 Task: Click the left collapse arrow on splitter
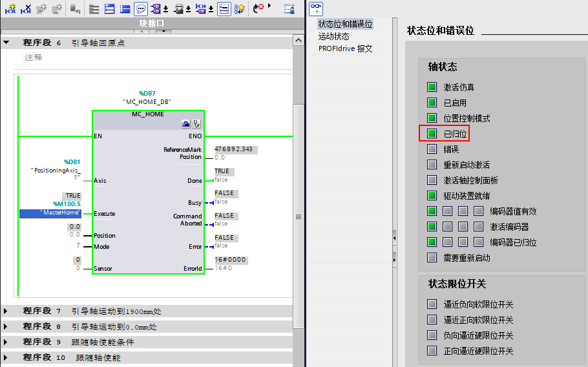click(x=395, y=238)
